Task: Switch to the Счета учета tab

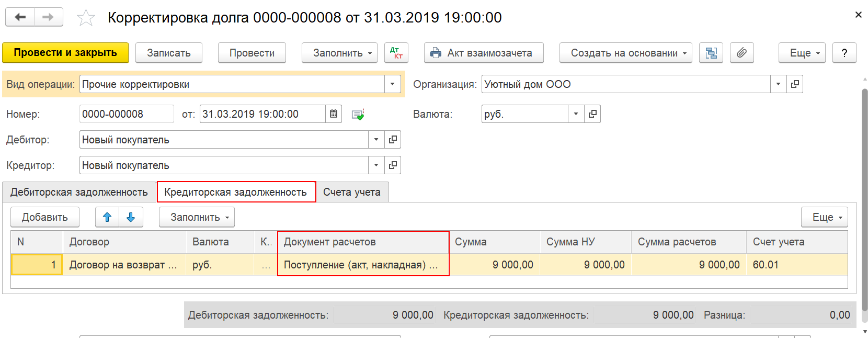Action: click(352, 192)
